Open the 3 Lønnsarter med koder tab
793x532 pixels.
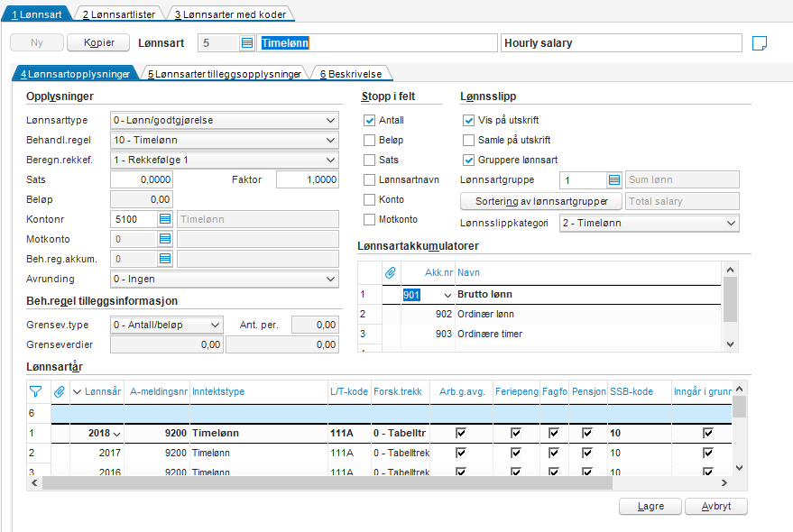coord(231,14)
